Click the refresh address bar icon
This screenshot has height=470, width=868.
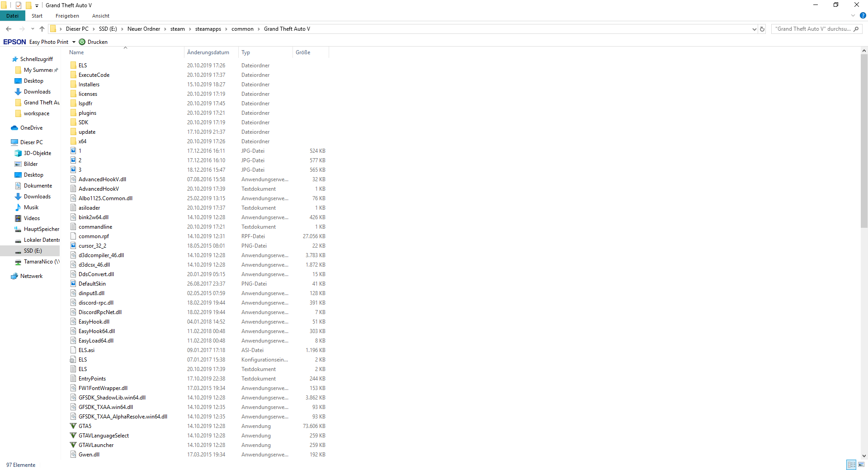pyautogui.click(x=762, y=29)
